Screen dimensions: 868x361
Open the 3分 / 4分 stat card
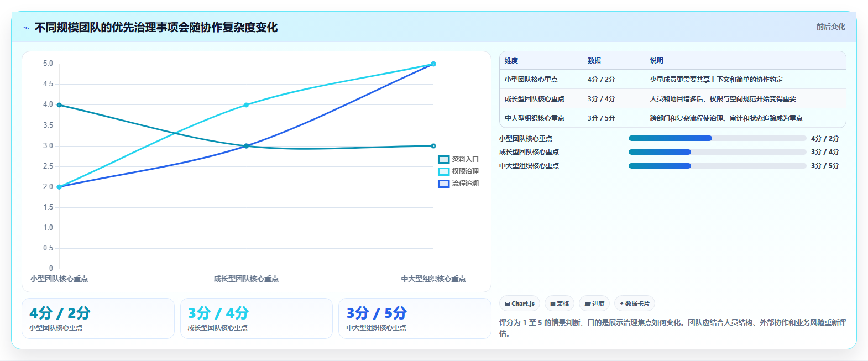tap(257, 318)
